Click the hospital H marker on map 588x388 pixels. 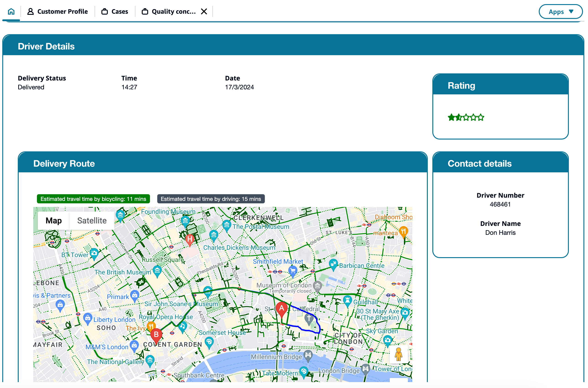pyautogui.click(x=190, y=239)
